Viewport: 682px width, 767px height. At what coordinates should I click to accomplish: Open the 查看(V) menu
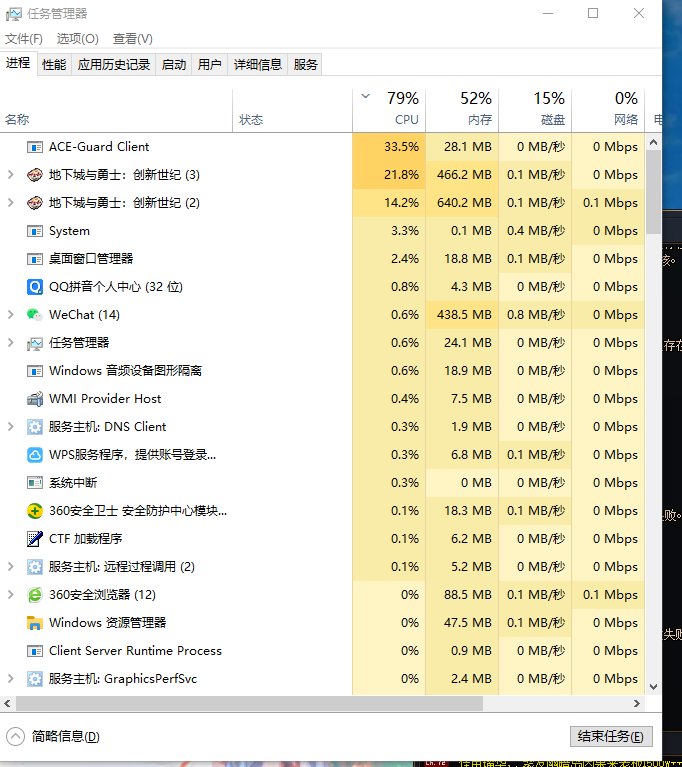point(133,39)
